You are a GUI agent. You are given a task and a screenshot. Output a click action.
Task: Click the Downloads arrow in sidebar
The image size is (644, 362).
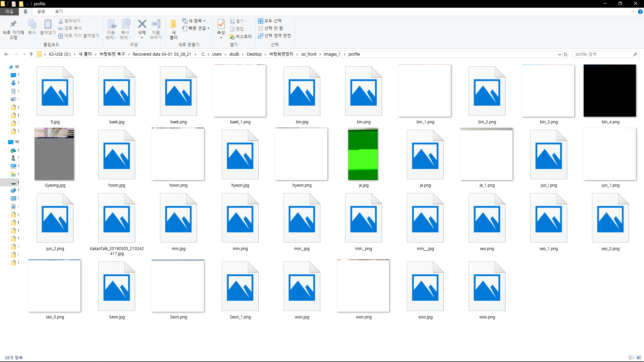13,83
